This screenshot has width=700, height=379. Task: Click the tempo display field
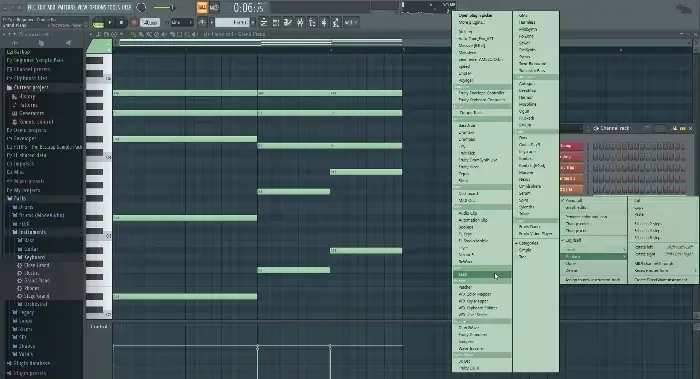pyautogui.click(x=150, y=22)
